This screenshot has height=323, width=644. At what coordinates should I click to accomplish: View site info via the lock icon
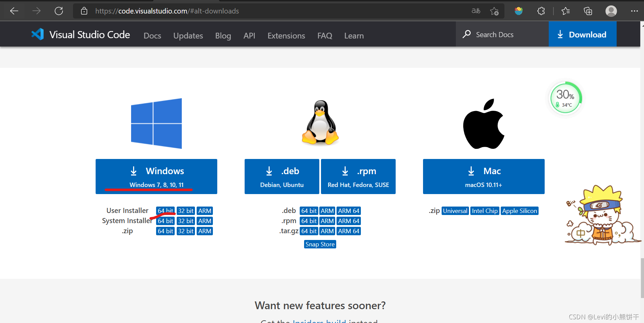[x=84, y=11]
